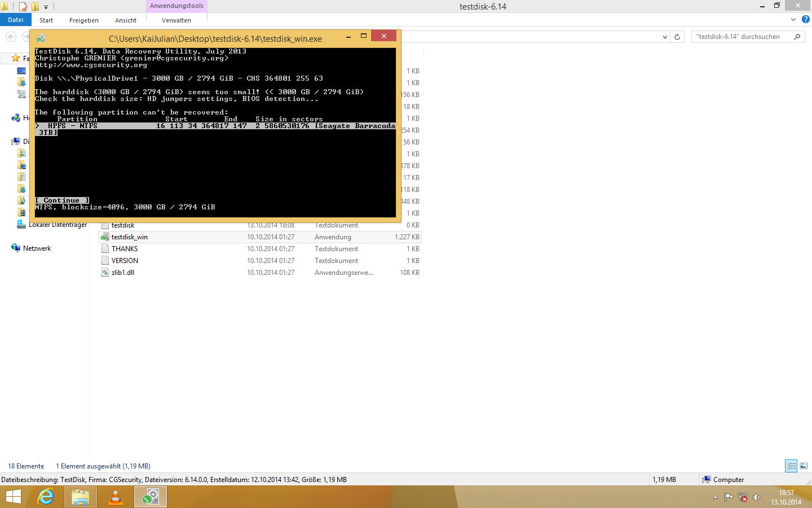The image size is (812, 508).
Task: Open VLC media player from taskbar
Action: pos(116,497)
